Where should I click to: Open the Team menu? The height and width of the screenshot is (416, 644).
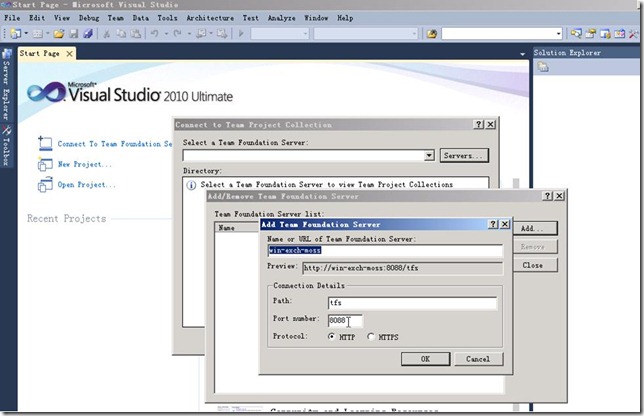click(115, 18)
